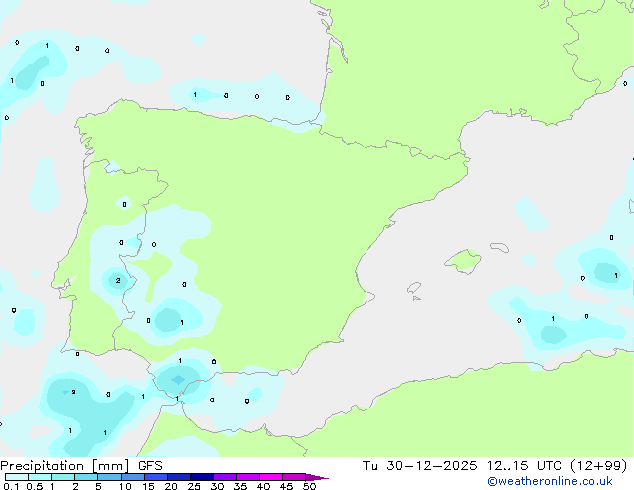Select the 45 to 50 mm legend swatch
The image size is (634, 490).
point(294,477)
